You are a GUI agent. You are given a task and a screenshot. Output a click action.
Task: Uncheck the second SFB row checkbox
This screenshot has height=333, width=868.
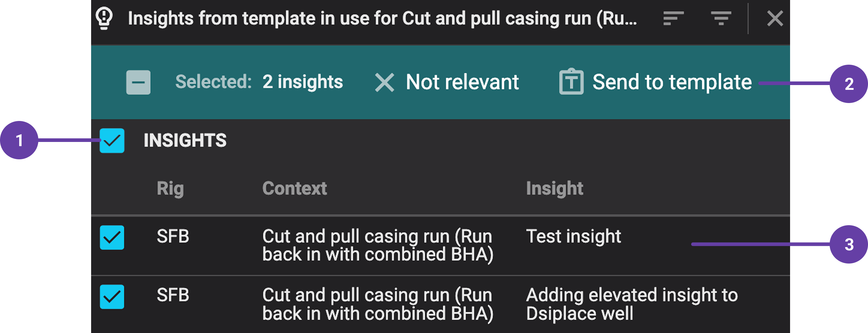click(111, 296)
